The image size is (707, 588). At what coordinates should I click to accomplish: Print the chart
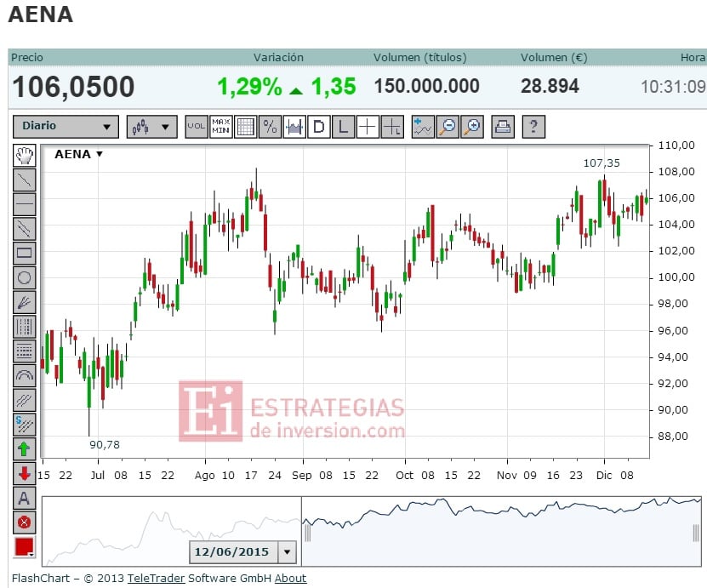coord(503,127)
